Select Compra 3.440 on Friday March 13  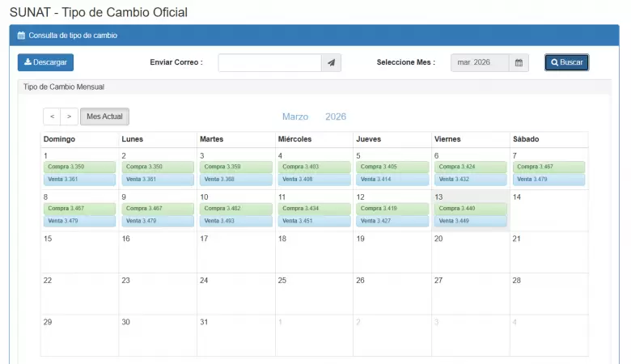(x=469, y=208)
